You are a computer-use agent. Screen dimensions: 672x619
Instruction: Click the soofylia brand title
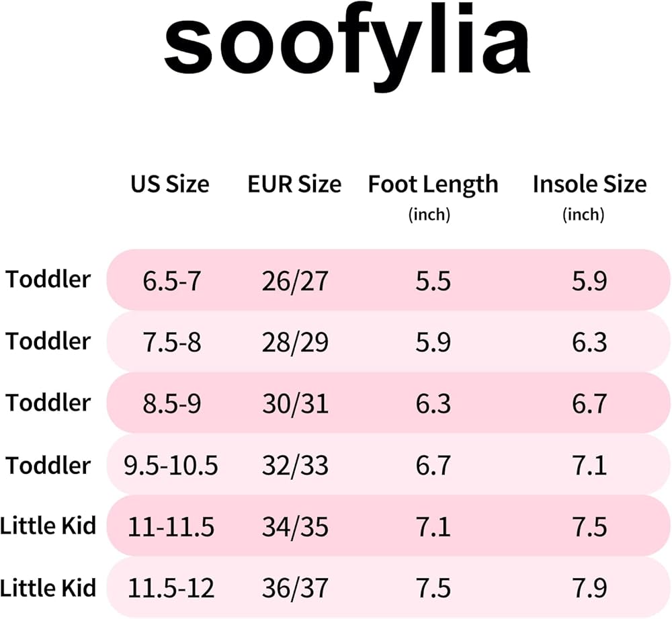347,47
